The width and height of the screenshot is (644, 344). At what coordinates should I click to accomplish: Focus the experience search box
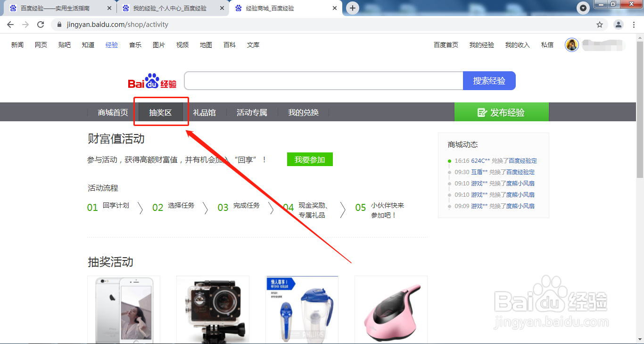(x=323, y=81)
